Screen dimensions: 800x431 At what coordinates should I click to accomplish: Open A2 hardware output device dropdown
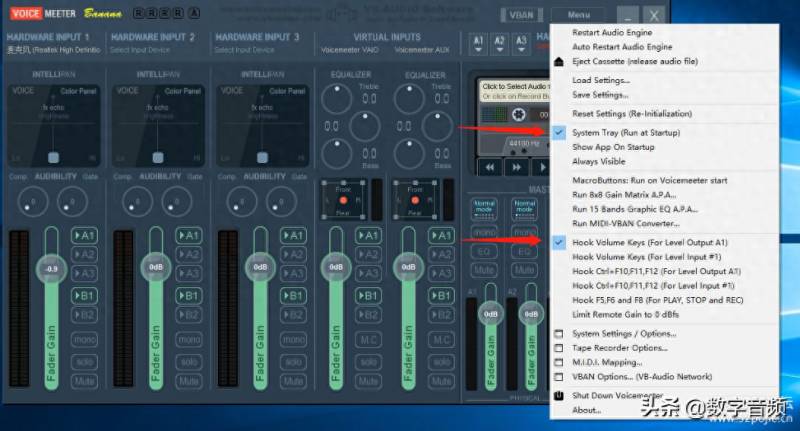(x=499, y=43)
